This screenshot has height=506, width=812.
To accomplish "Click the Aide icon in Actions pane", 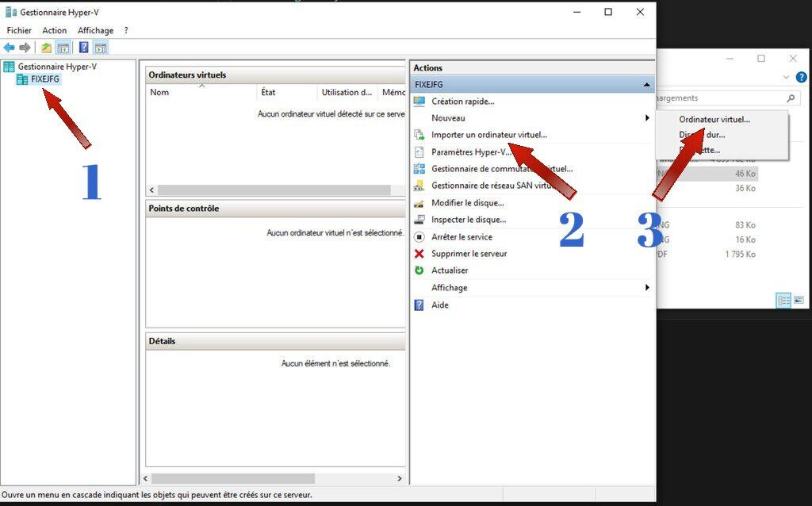I will 419,305.
